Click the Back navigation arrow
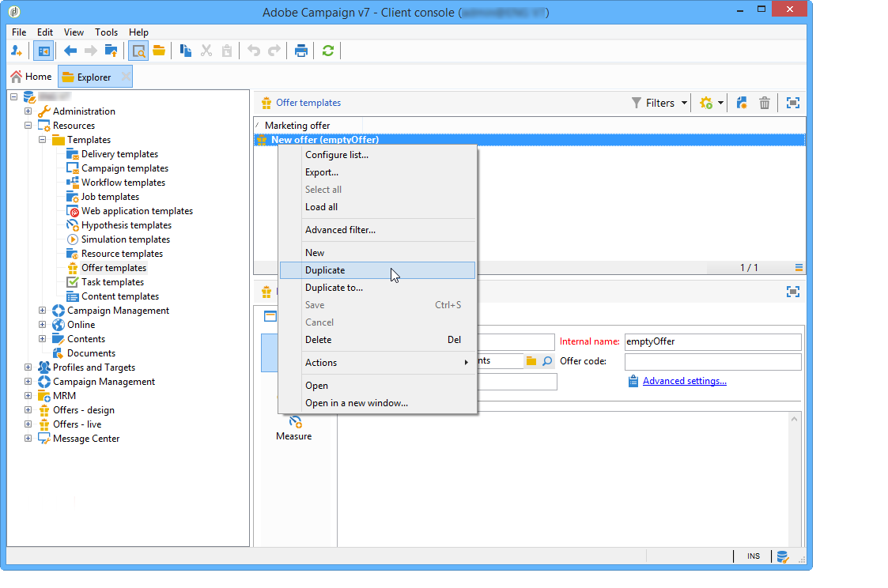Viewport: 888px width, 588px height. coord(70,51)
